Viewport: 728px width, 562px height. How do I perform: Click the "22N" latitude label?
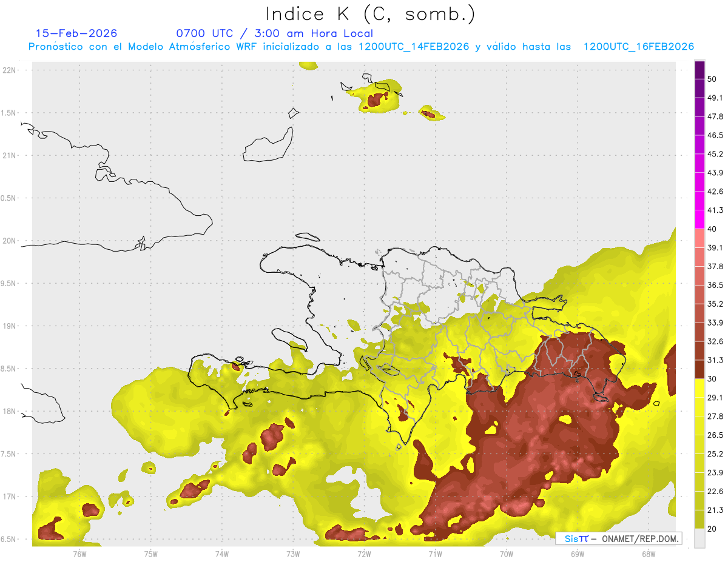(x=9, y=70)
